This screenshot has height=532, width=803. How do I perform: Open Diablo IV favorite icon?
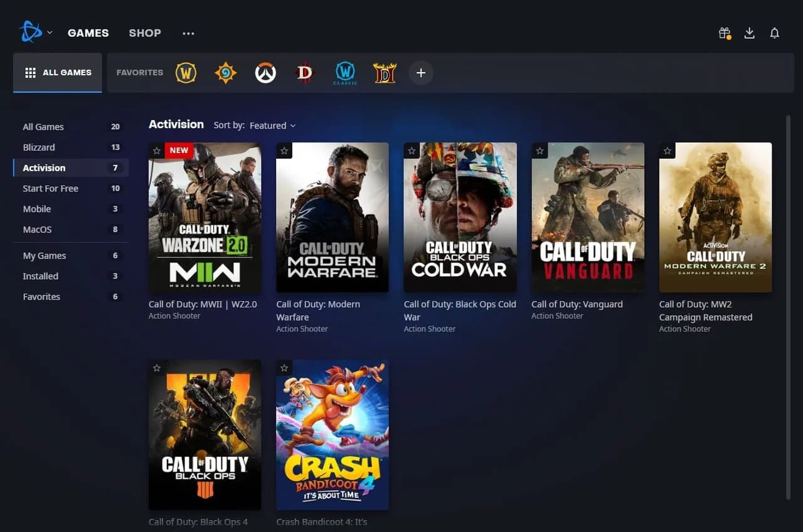tap(304, 73)
